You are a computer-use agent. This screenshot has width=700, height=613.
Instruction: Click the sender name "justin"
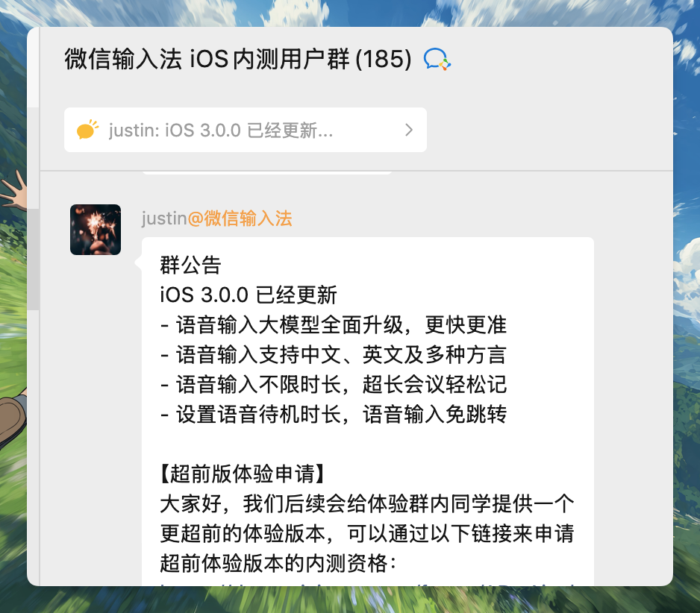tap(164, 219)
